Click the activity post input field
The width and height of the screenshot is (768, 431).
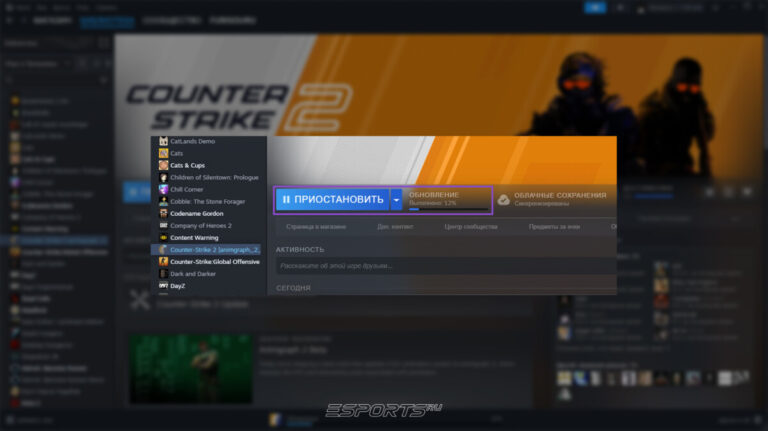pos(446,266)
